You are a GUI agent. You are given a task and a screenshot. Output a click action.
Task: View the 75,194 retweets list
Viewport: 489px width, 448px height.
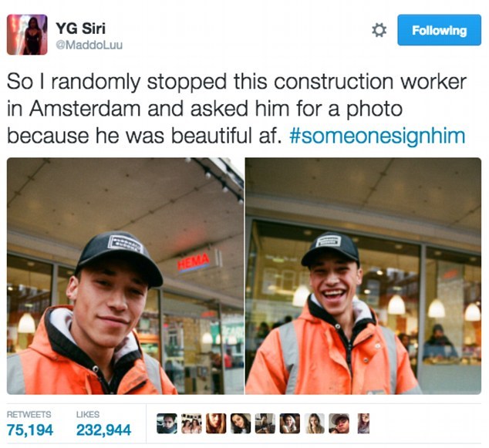click(30, 424)
